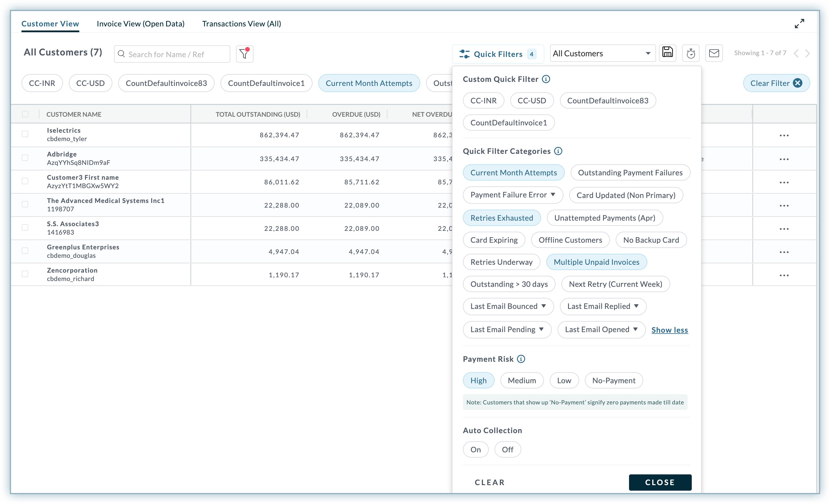Image resolution: width=830 pixels, height=504 pixels.
Task: Open the advanced filter funnel icon
Action: [x=245, y=54]
